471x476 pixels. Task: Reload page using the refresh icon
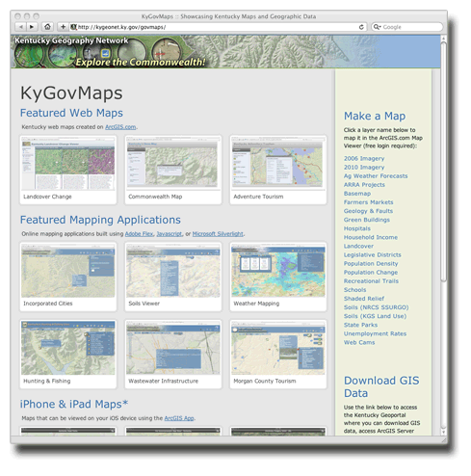(361, 27)
